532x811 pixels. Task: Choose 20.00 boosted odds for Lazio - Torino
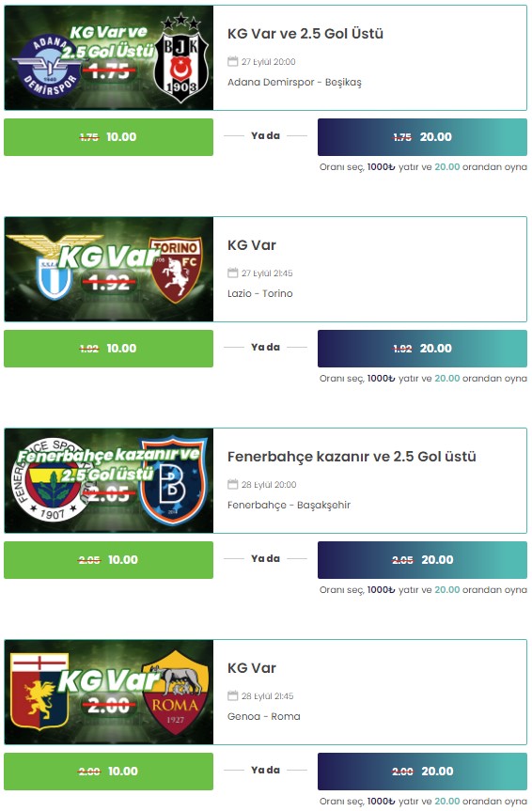(x=422, y=349)
